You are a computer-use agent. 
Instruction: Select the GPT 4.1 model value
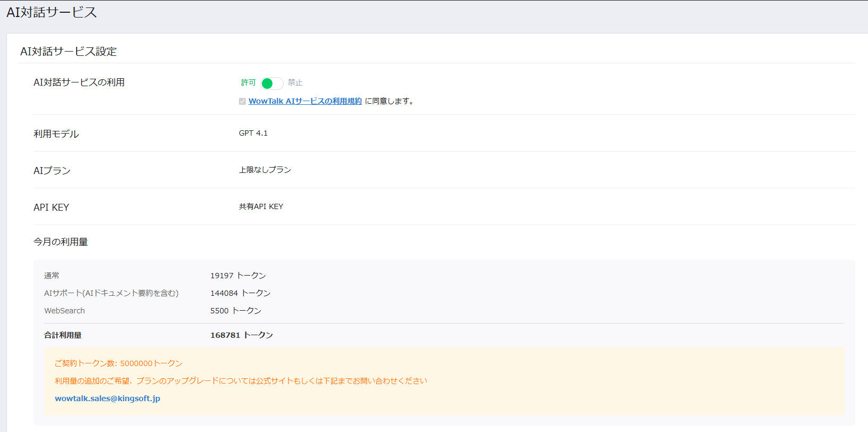point(253,133)
